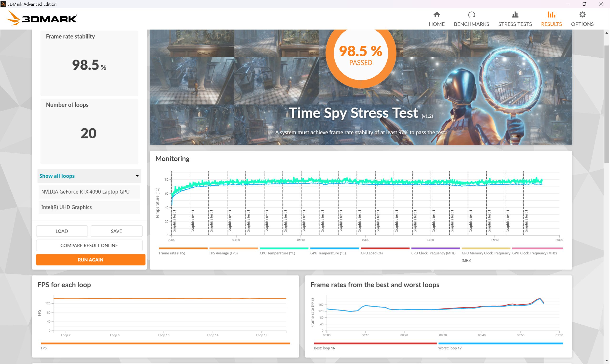Select the Results bar chart icon
Screen dimensions: 610x364
pos(551,15)
